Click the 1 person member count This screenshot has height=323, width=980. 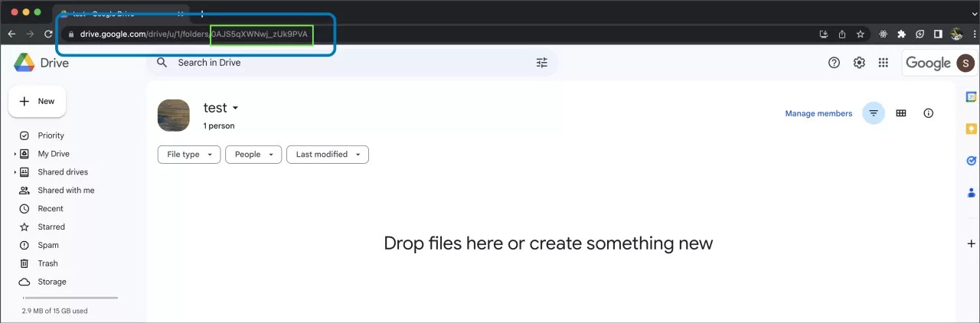[219, 126]
